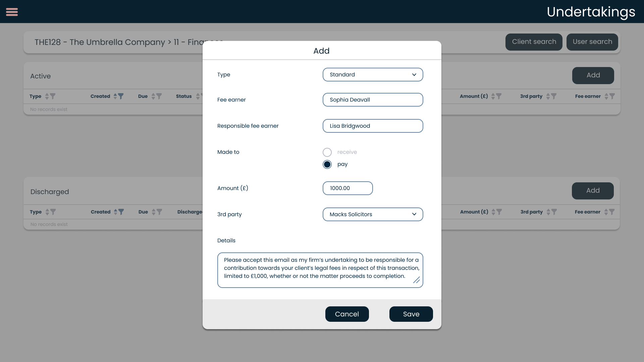Click Cancel in the Add dialog
Screen dimensions: 644x362
click(x=347, y=314)
